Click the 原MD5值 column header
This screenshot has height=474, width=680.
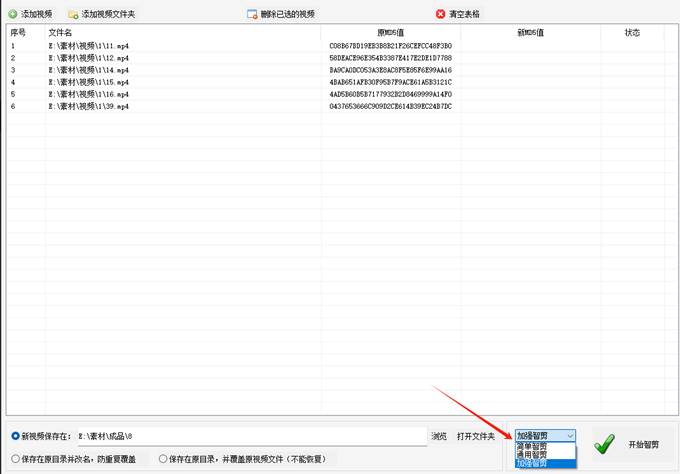pos(390,33)
